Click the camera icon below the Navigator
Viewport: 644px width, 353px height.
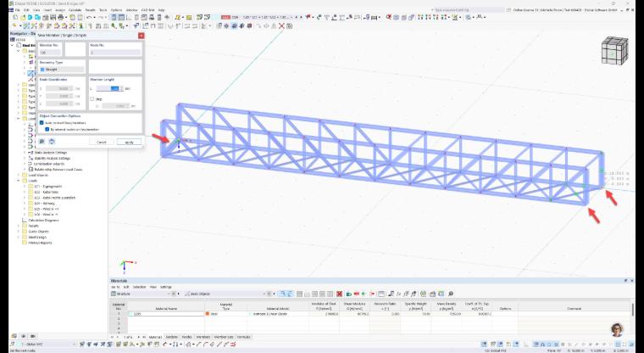pyautogui.click(x=33, y=336)
